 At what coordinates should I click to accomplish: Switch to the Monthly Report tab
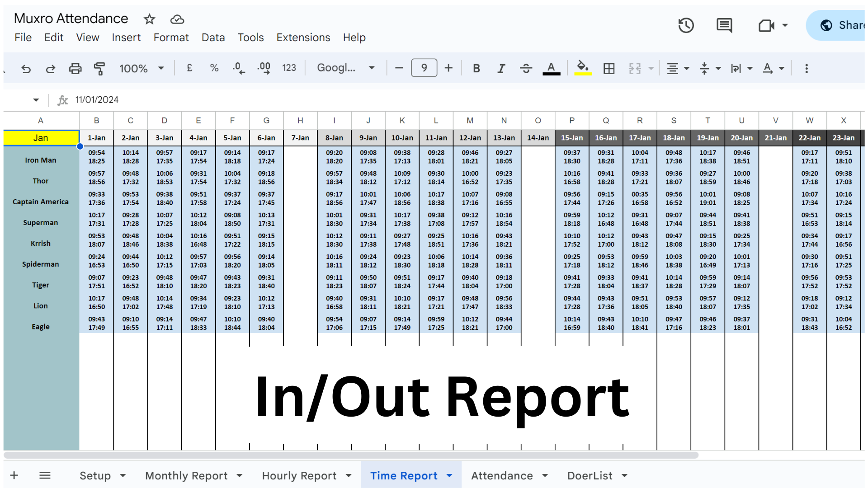coord(186,476)
